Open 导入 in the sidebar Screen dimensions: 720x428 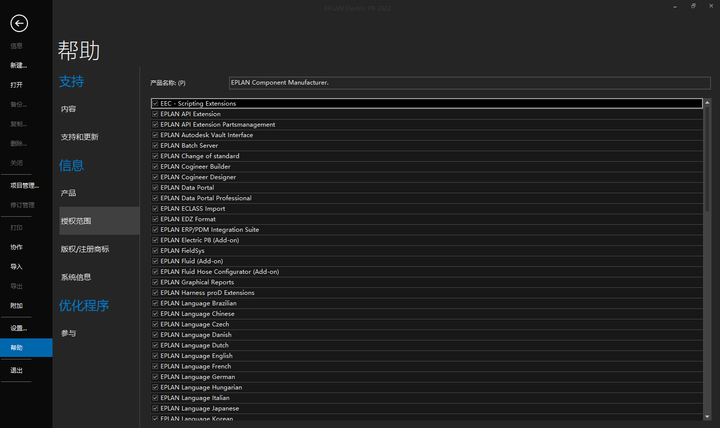pos(17,267)
